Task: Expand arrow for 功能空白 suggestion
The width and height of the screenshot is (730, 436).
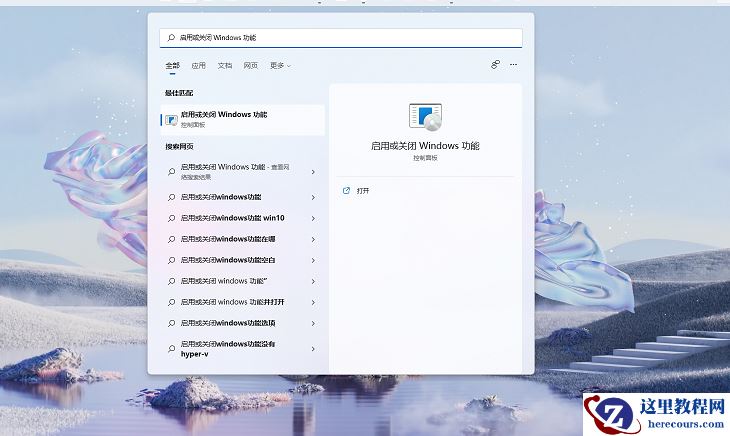Action: (313, 261)
